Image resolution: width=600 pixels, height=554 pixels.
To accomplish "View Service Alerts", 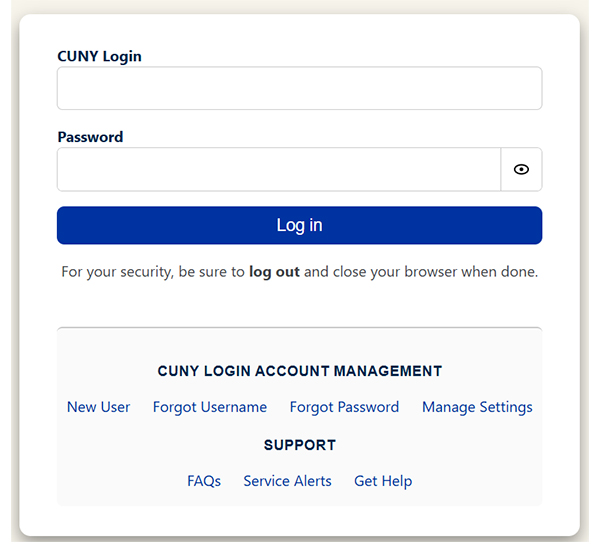I will [287, 481].
